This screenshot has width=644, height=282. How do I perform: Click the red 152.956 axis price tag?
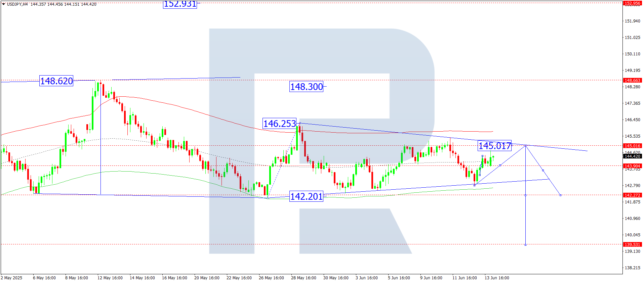pyautogui.click(x=632, y=3)
